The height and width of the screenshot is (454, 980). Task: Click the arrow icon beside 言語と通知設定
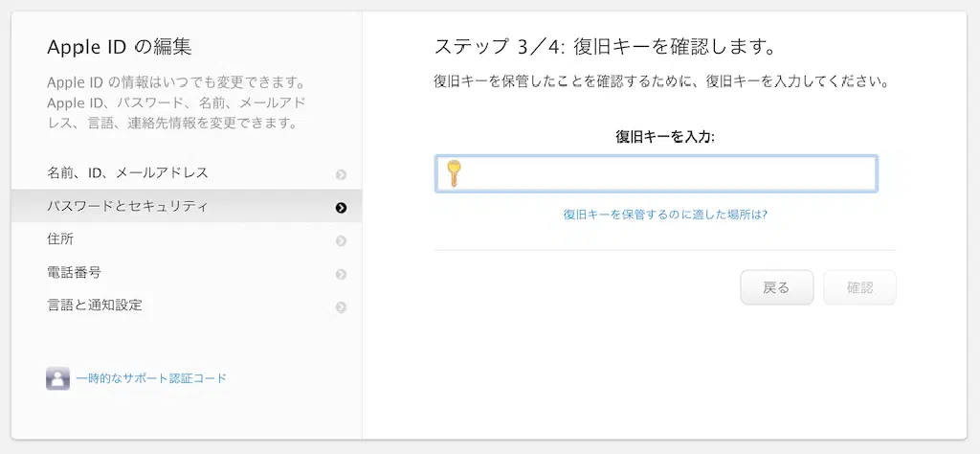[341, 307]
